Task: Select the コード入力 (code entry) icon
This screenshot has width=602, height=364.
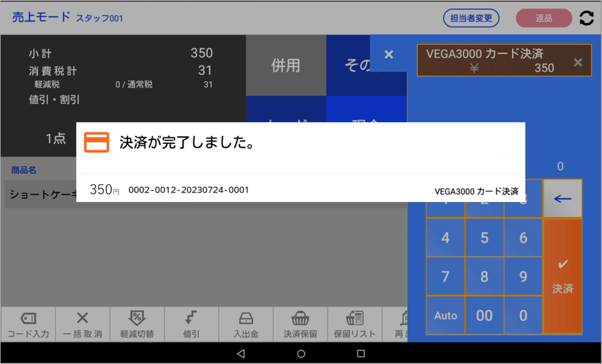Action: pos(27,324)
